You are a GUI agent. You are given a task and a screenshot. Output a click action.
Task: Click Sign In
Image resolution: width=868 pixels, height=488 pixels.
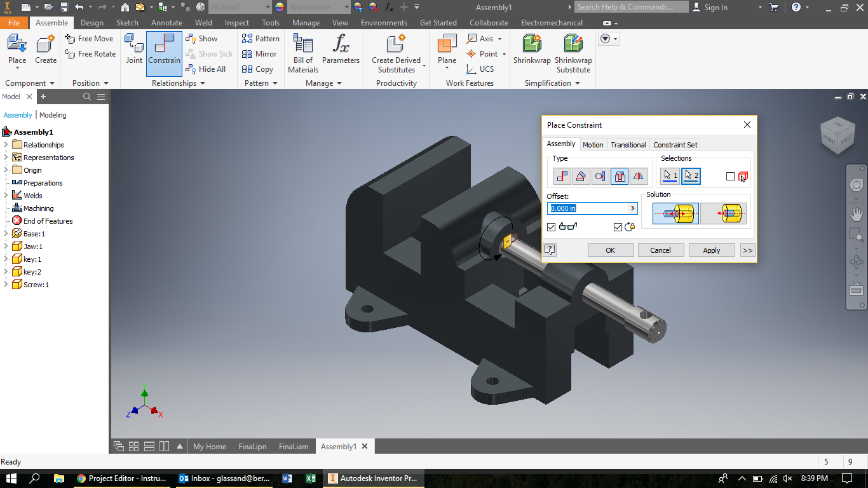pos(710,7)
